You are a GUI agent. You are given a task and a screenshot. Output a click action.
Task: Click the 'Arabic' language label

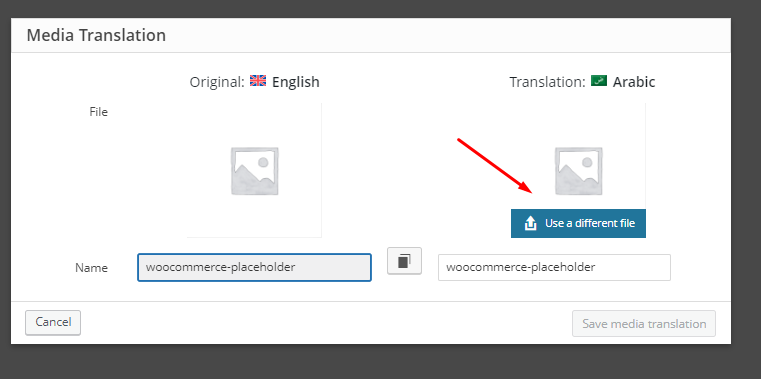click(634, 82)
